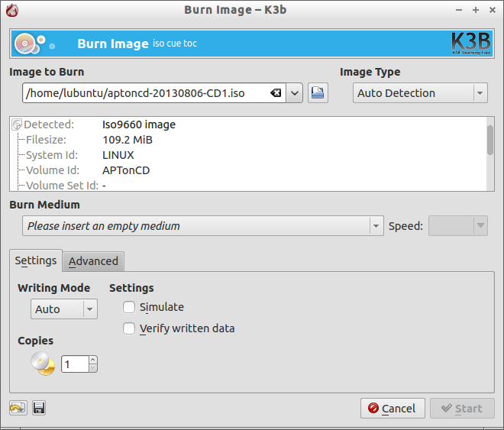The height and width of the screenshot is (430, 504).
Task: Click the image path input field
Action: pos(154,93)
